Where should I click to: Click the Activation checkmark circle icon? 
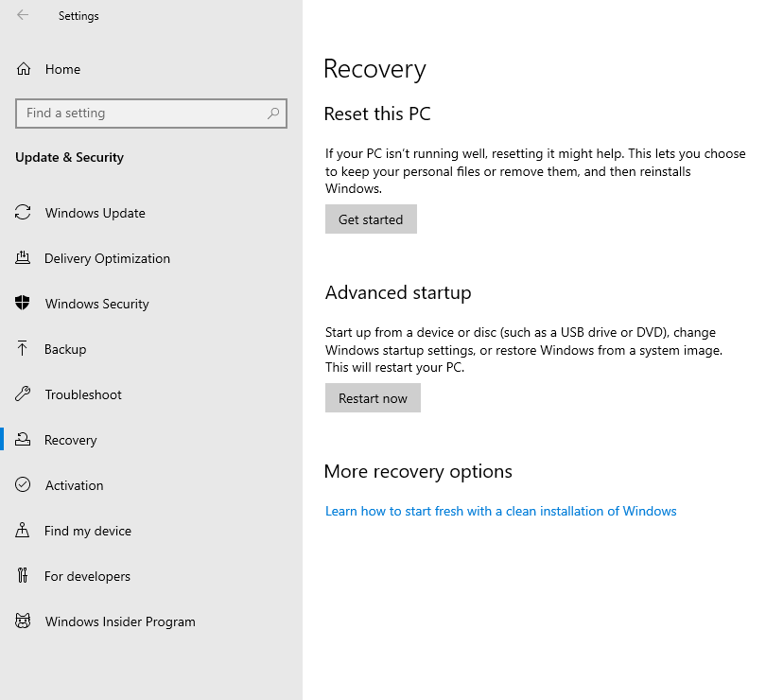point(23,484)
